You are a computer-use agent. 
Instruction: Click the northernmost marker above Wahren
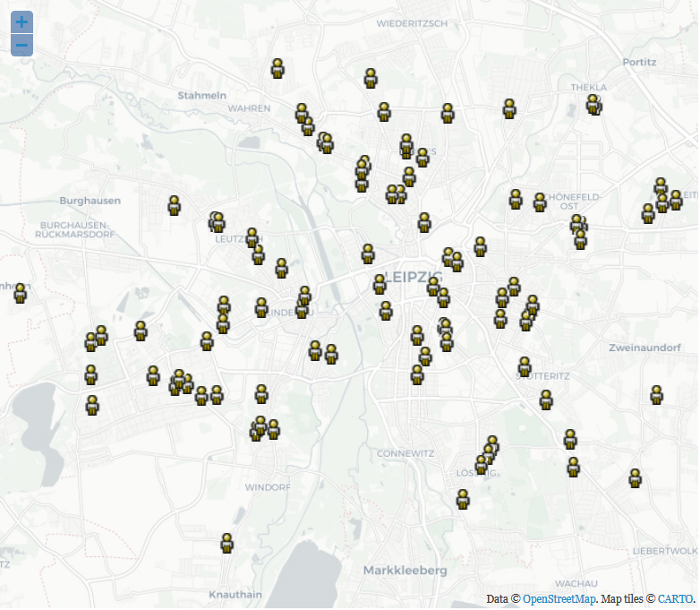coord(277,68)
